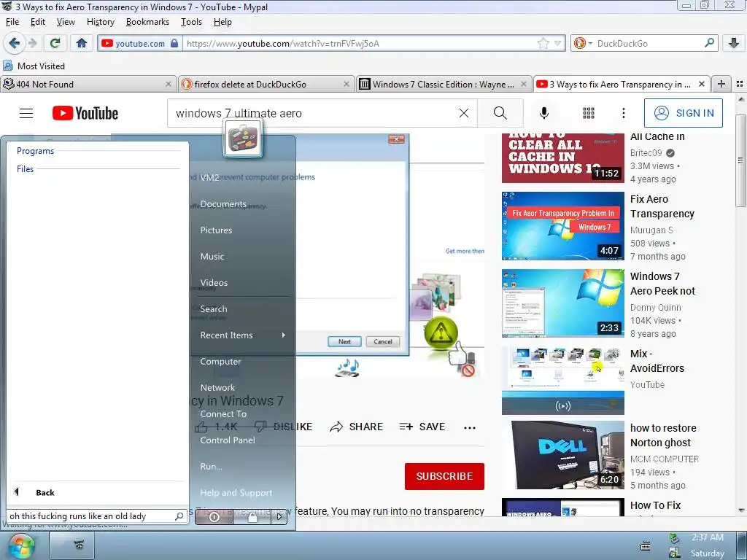This screenshot has height=560, width=747.
Task: Click the browser Back arrow button
Action: coord(15,43)
